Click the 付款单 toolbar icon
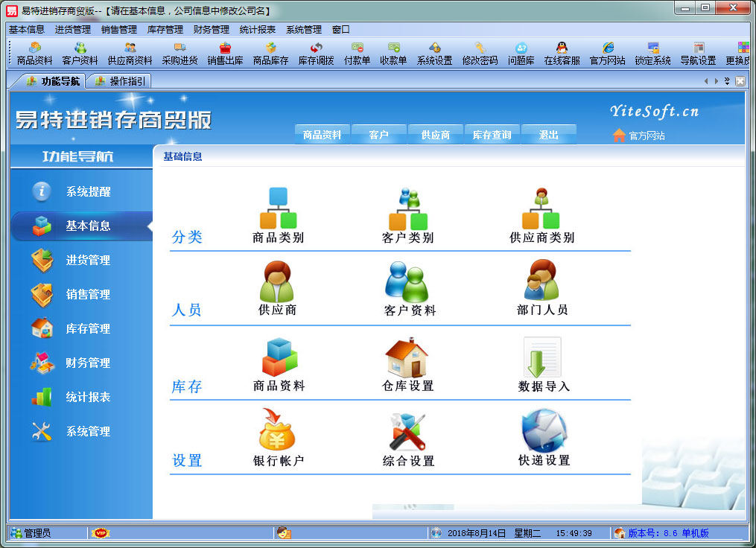756x548 pixels. [x=358, y=54]
